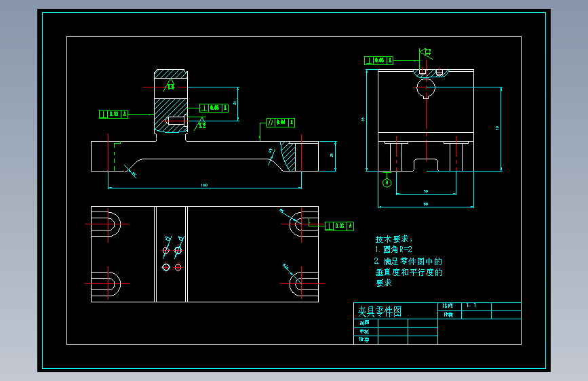588x381 pixels.
Task: Click the 件数 label in title block
Action: 448,315
